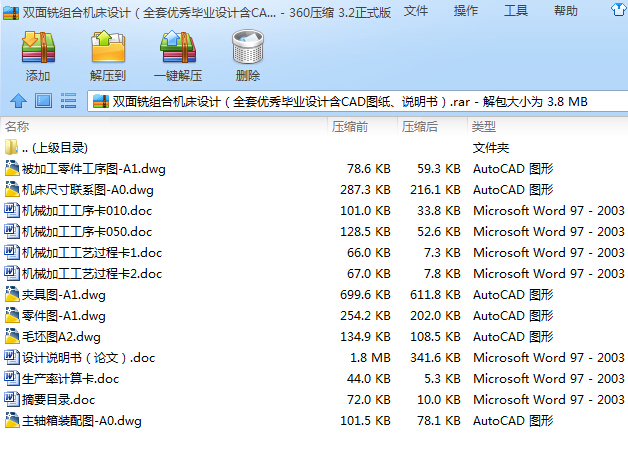This screenshot has height=453, width=628.
Task: Click the 134.9 KB size value
Action: coord(365,336)
